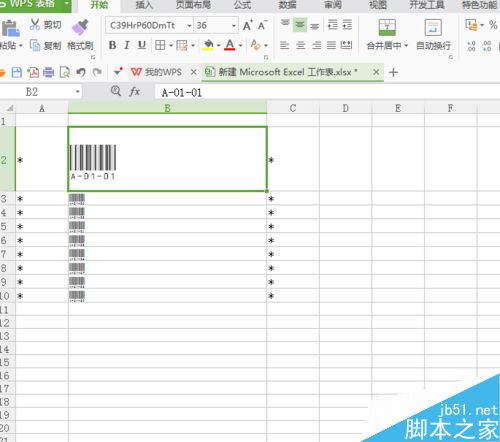
Task: Click the zoom magnifier beside fx
Action: (116, 91)
